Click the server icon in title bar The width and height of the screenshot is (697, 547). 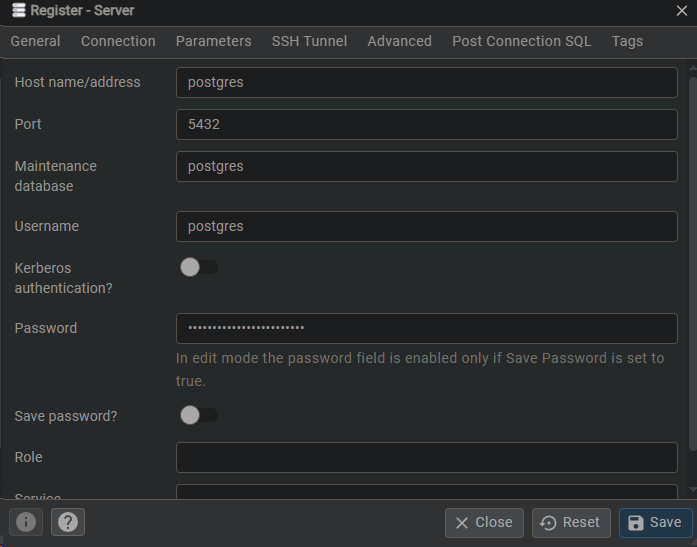point(18,11)
